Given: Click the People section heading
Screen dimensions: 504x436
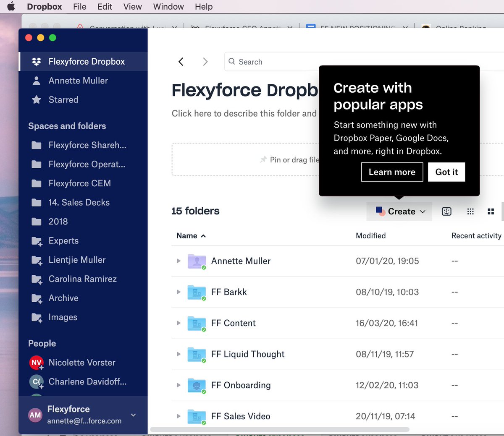Looking at the screenshot, I should [42, 343].
